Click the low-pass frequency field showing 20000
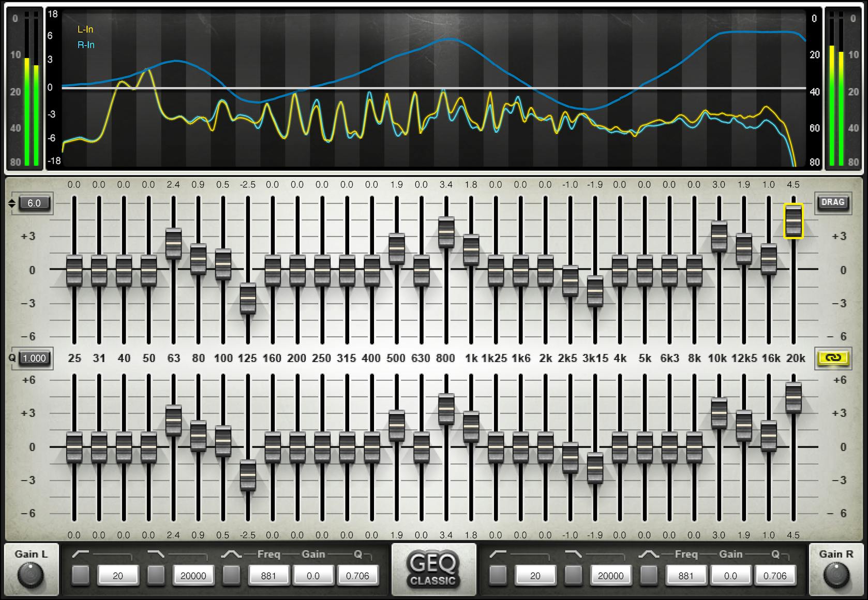 193,575
